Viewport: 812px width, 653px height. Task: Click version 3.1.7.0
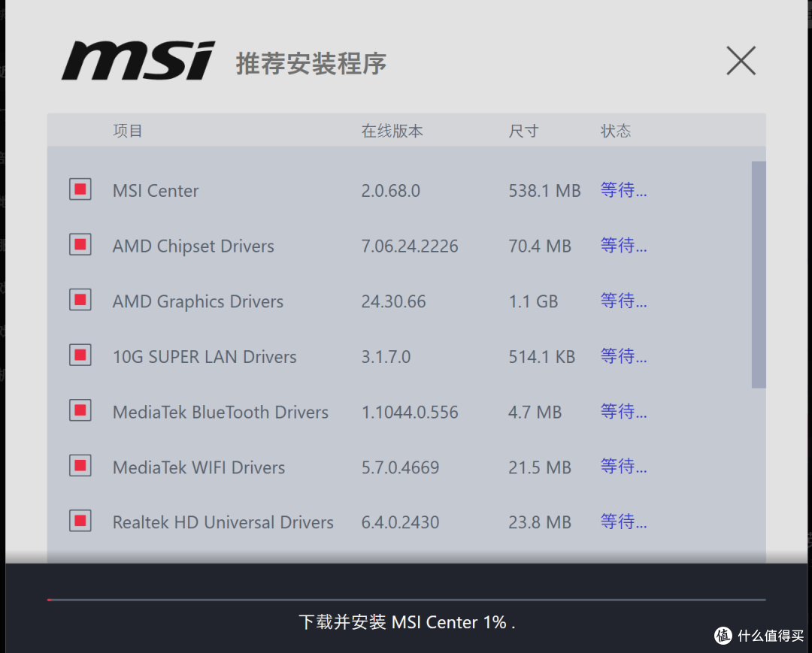coord(386,356)
